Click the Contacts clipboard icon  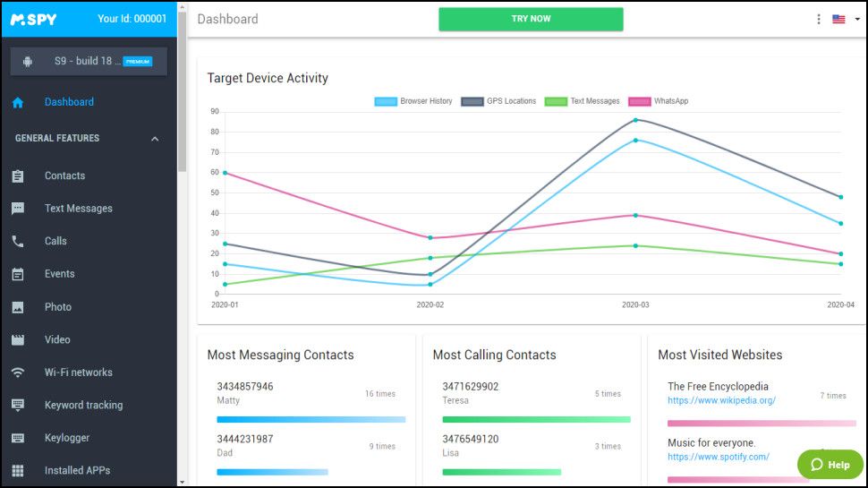coord(18,176)
